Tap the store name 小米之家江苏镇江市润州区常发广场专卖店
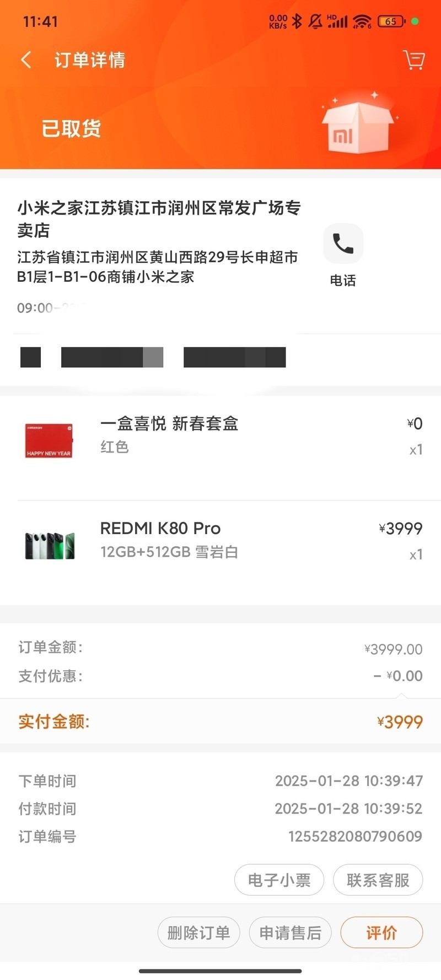 tap(159, 218)
